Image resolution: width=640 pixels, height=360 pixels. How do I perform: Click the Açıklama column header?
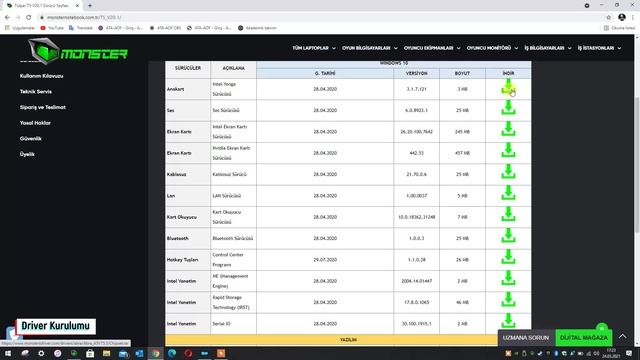(x=233, y=68)
